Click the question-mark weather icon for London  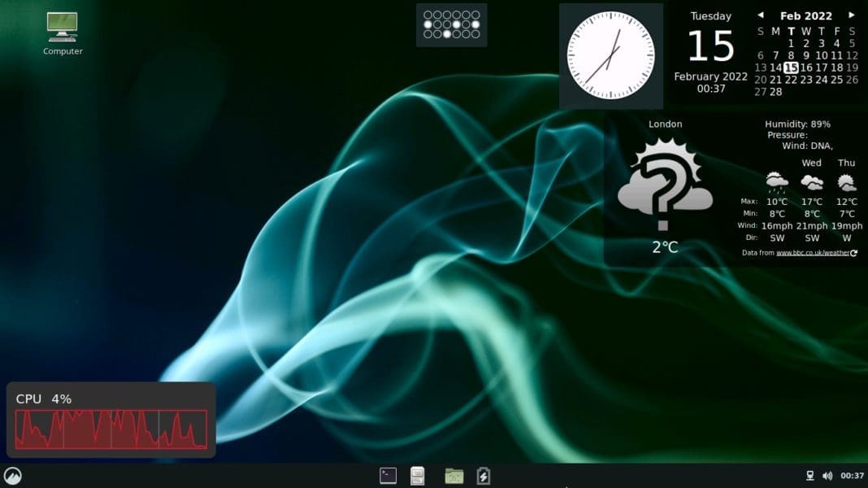click(x=666, y=183)
